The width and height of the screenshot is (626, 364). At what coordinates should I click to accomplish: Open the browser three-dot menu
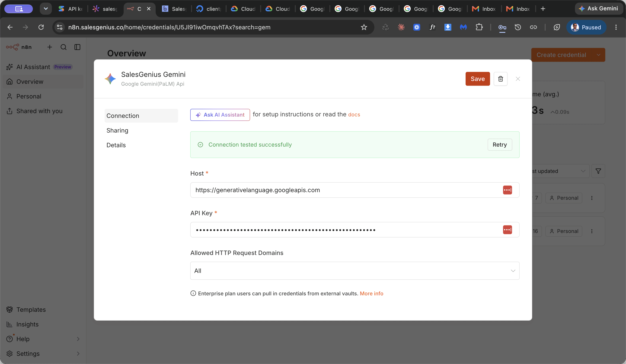coord(616,27)
